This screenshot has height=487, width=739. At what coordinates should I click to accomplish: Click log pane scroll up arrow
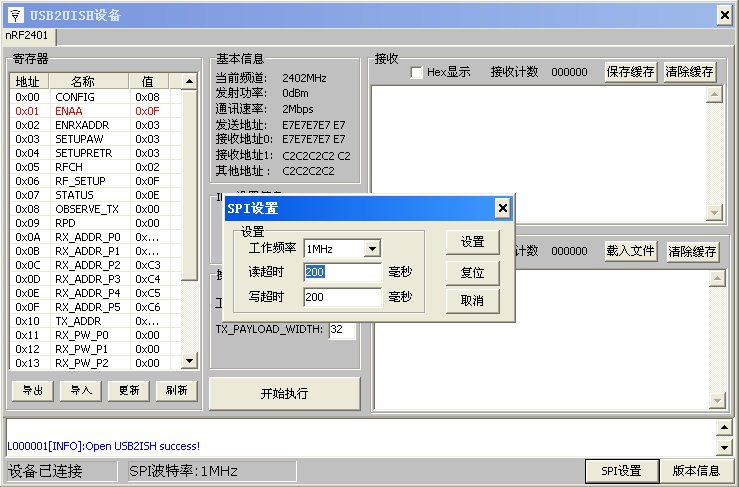724,428
